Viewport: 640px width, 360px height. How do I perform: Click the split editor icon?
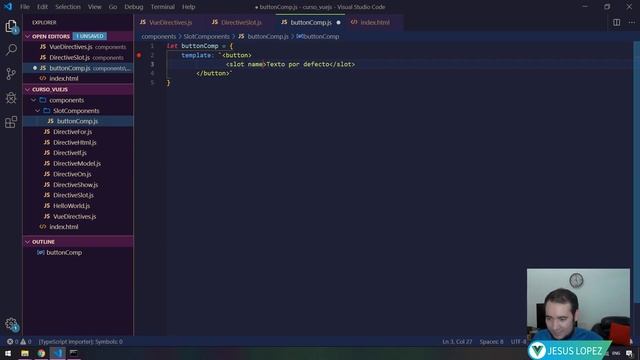coord(616,22)
